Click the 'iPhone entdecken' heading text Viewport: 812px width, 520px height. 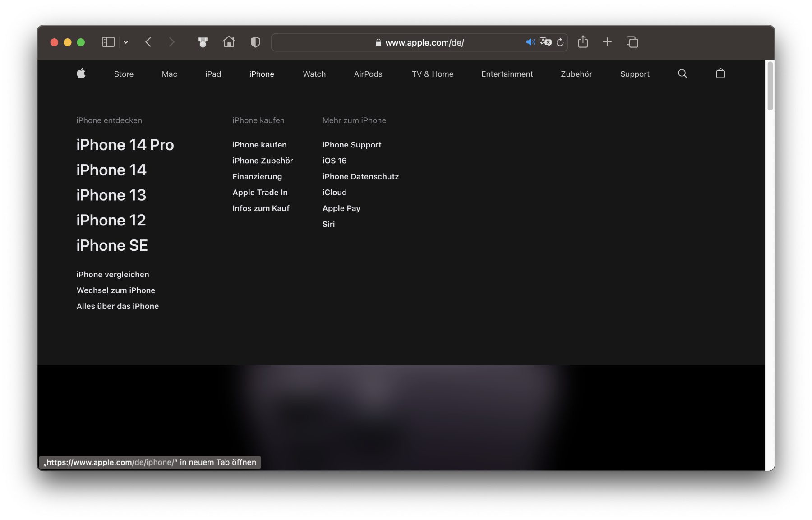pos(109,120)
